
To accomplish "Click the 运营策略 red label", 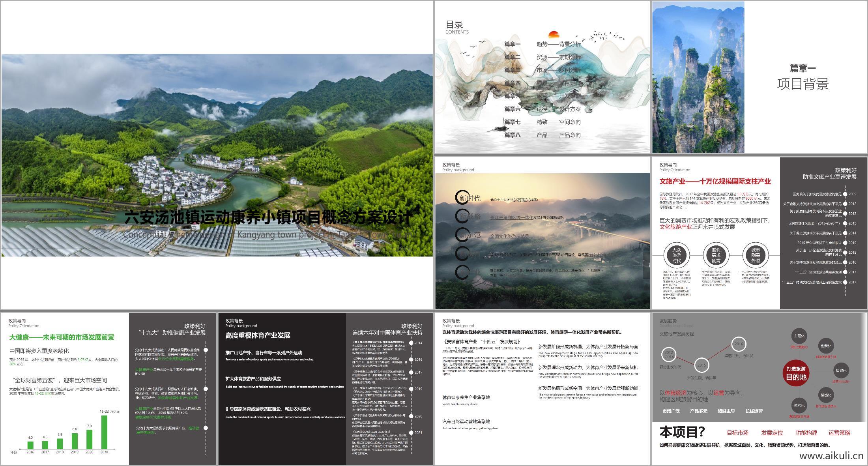I will click(x=839, y=433).
